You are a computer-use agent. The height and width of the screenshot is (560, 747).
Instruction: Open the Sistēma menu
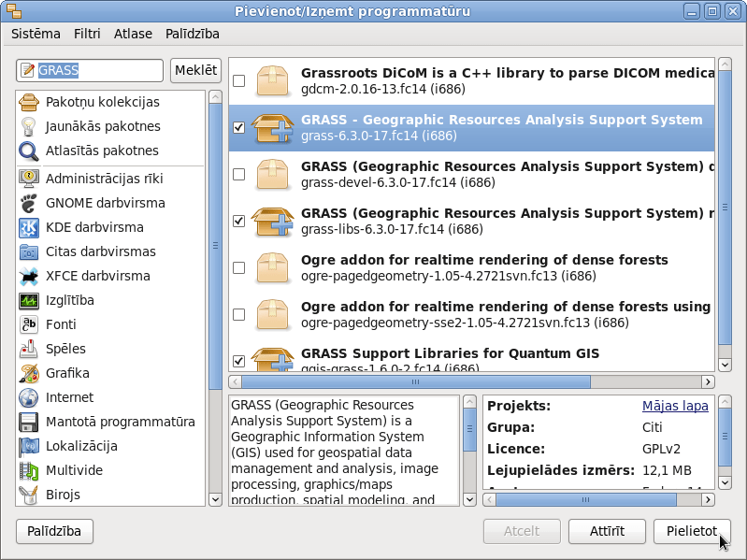click(36, 34)
